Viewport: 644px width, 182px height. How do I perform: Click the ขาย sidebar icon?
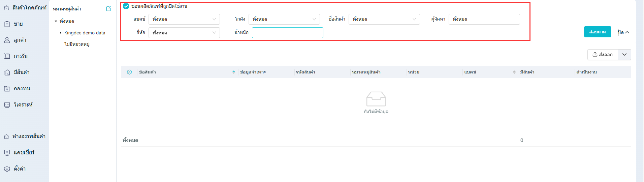tap(7, 24)
